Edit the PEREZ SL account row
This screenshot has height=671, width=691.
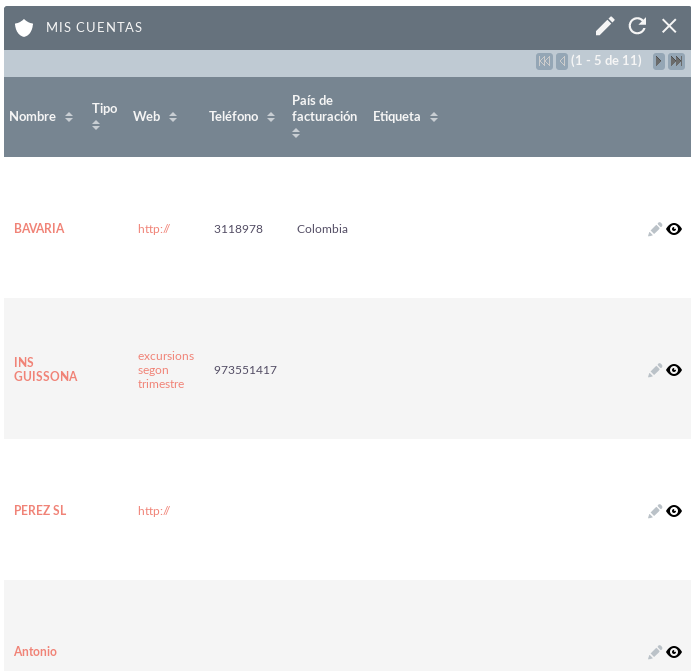coord(655,511)
